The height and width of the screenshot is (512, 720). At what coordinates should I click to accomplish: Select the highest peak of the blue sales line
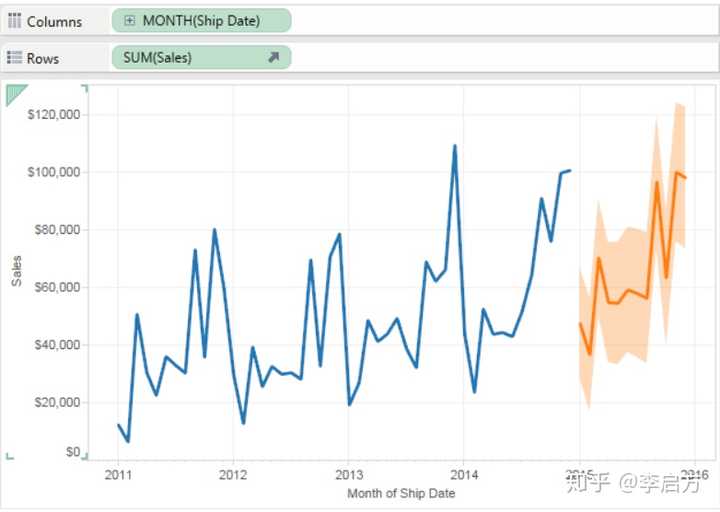pos(455,146)
